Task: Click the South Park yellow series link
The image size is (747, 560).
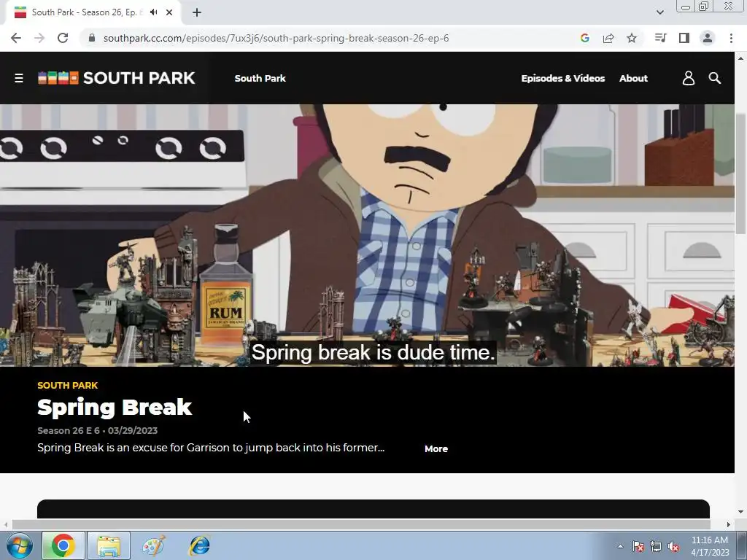Action: click(x=68, y=385)
